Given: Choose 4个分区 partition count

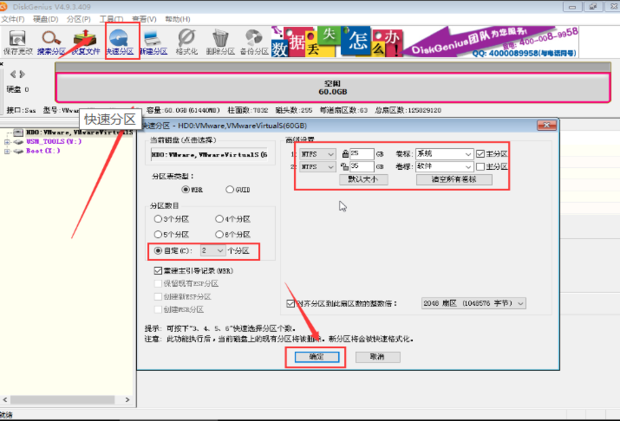Looking at the screenshot, I should point(219,219).
